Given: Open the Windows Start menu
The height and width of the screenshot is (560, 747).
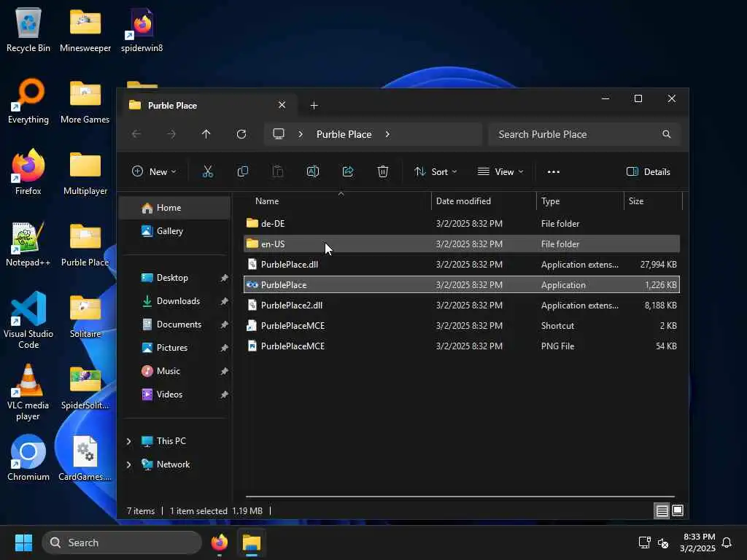Looking at the screenshot, I should (23, 542).
